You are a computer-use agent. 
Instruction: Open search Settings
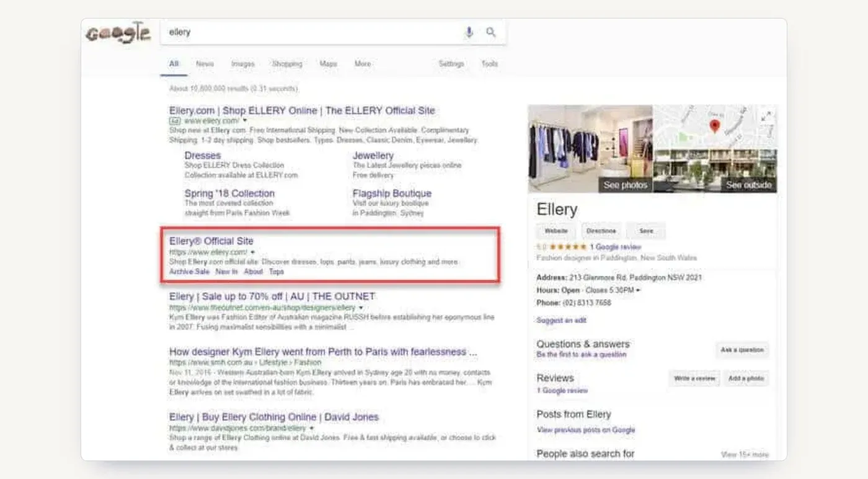pyautogui.click(x=451, y=64)
